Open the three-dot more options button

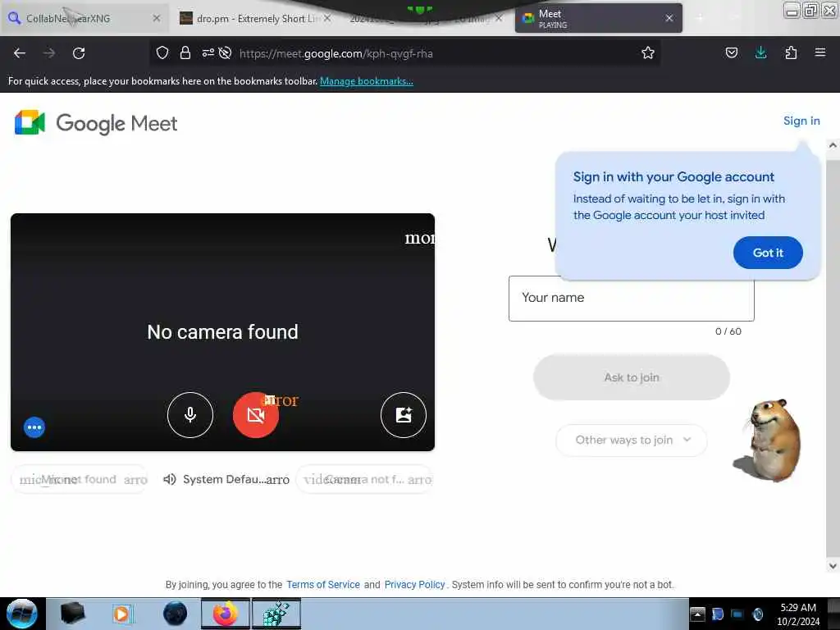34,427
